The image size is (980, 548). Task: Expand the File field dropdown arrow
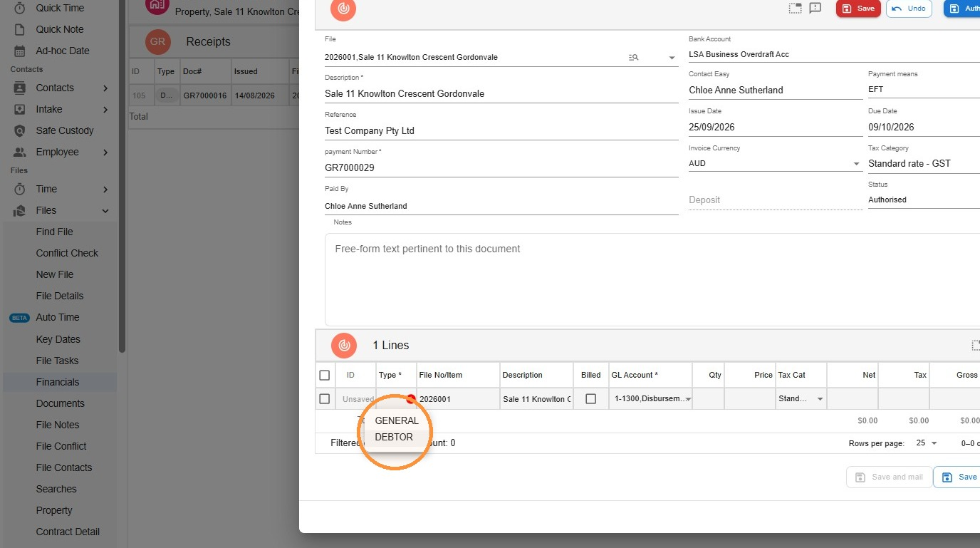pyautogui.click(x=672, y=58)
